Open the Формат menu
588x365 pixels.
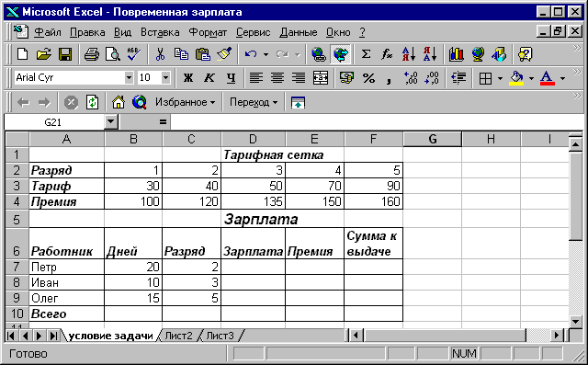click(208, 32)
